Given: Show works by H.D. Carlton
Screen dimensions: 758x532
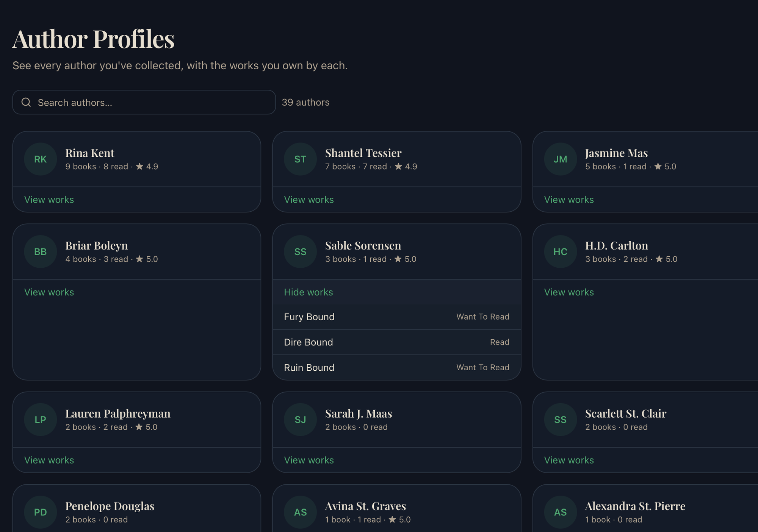Looking at the screenshot, I should pos(569,292).
